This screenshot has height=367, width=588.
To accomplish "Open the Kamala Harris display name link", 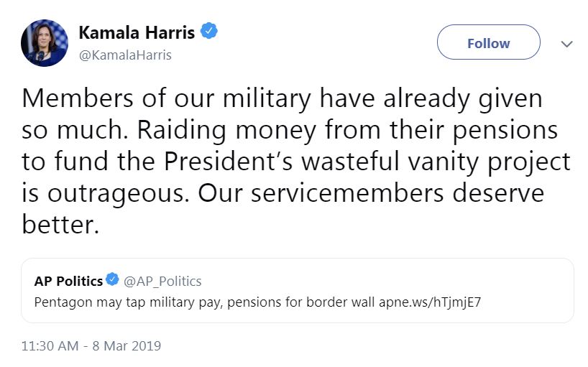I will click(136, 33).
